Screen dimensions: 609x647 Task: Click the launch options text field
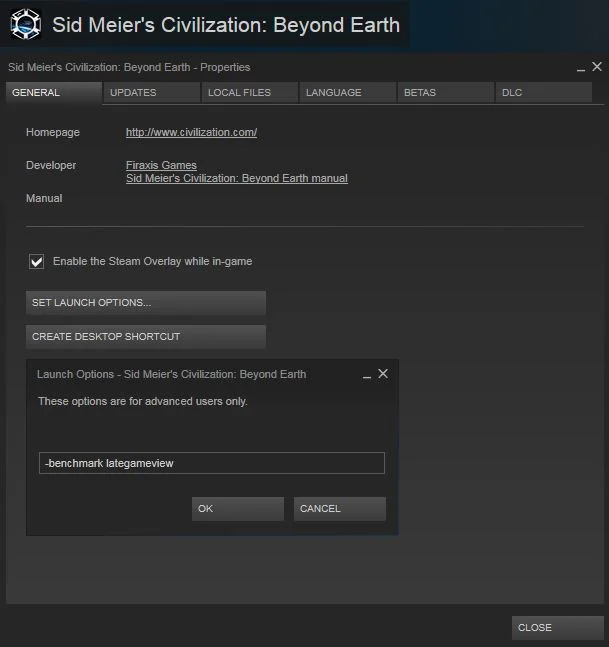tap(212, 463)
